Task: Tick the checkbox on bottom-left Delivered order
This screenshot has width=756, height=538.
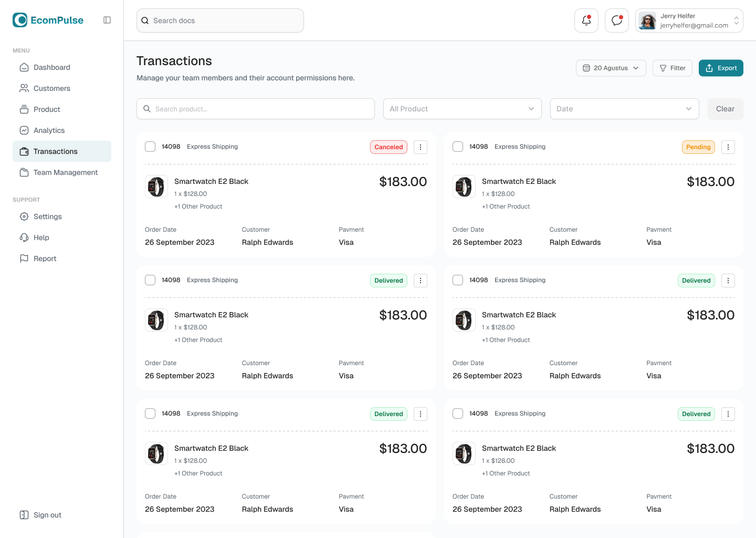Action: [x=150, y=413]
